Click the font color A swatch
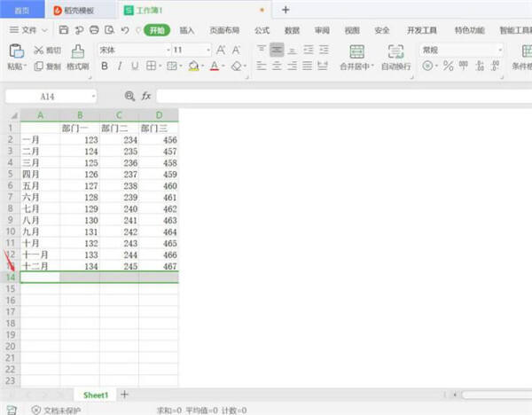 pos(215,66)
